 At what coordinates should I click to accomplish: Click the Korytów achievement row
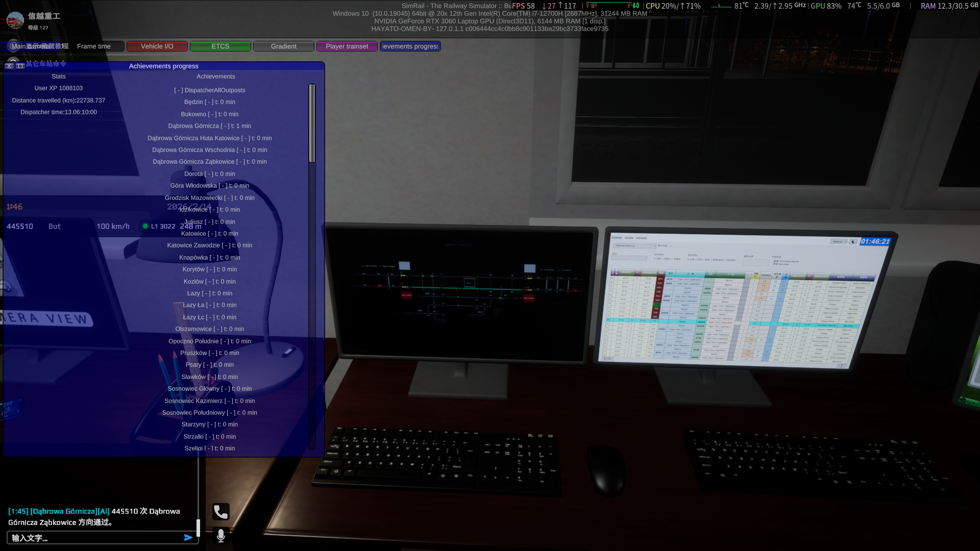pos(210,269)
